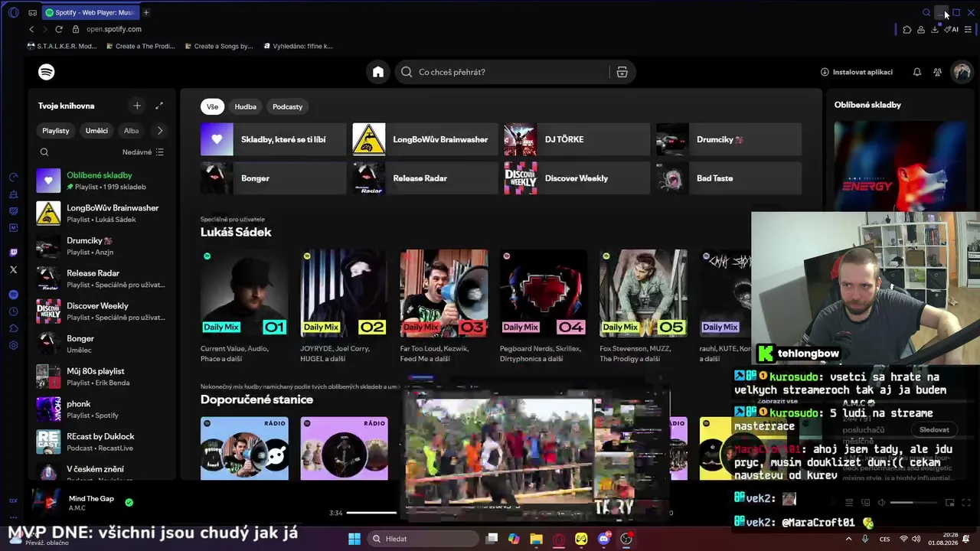
Task: Filter library by Alba
Action: coord(131,130)
